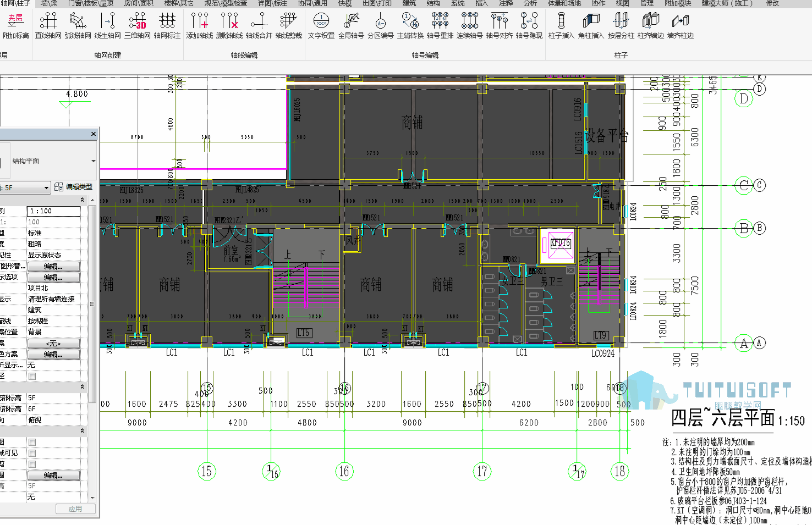812x525 pixels.
Task: Open 文字设置 text settings
Action: (x=321, y=25)
